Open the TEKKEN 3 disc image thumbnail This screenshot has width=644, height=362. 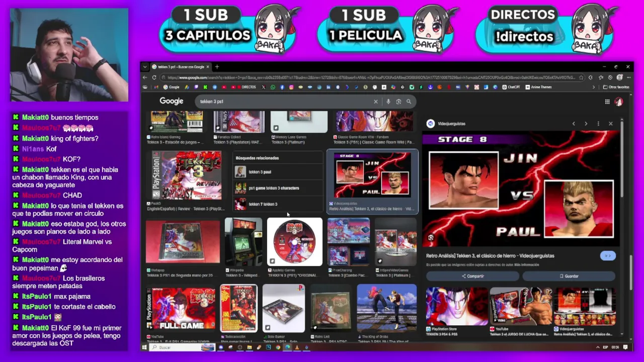pyautogui.click(x=295, y=242)
